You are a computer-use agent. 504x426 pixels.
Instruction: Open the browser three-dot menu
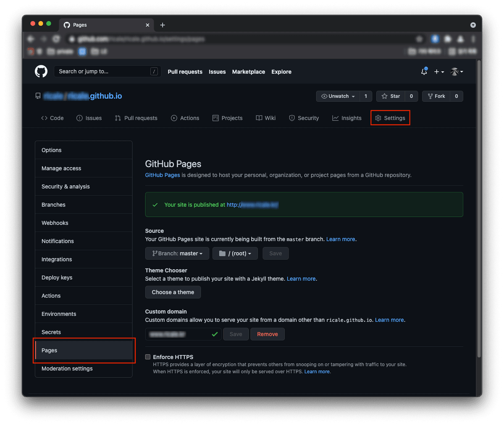click(x=473, y=39)
